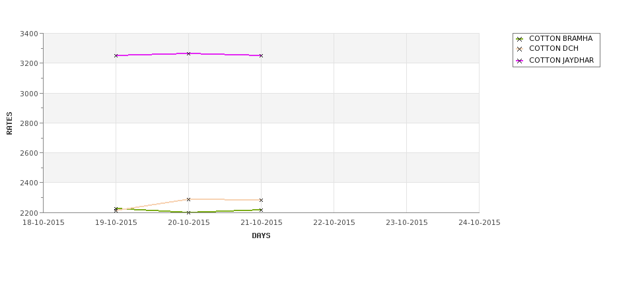Click the 3400 rate axis label
Image resolution: width=644 pixels, height=283 pixels.
(x=29, y=34)
